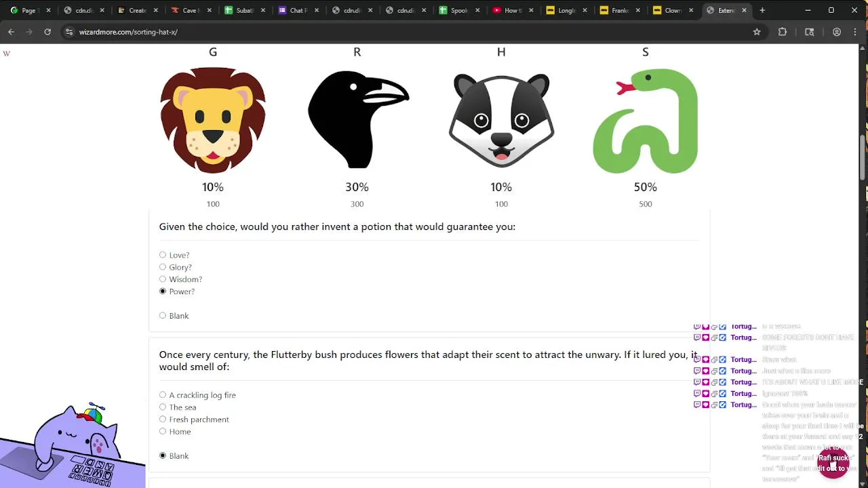The image size is (868, 488).
Task: Click the Flutterby bush question text
Action: pos(428,361)
